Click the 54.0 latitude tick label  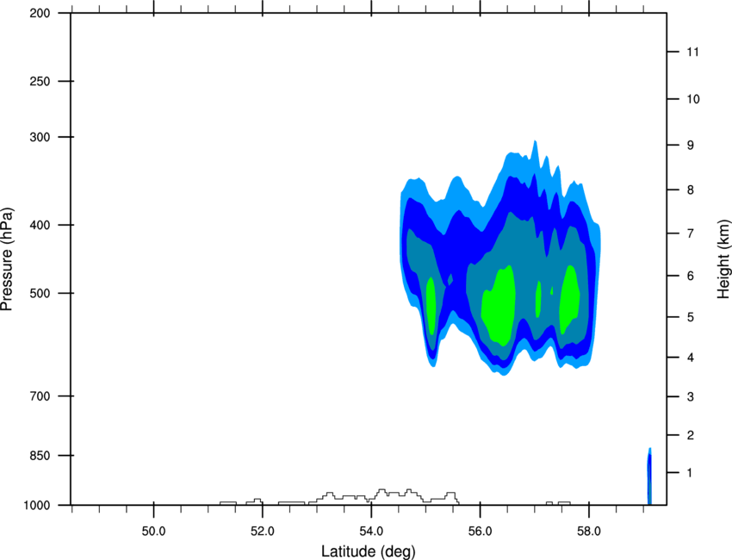tap(371, 532)
